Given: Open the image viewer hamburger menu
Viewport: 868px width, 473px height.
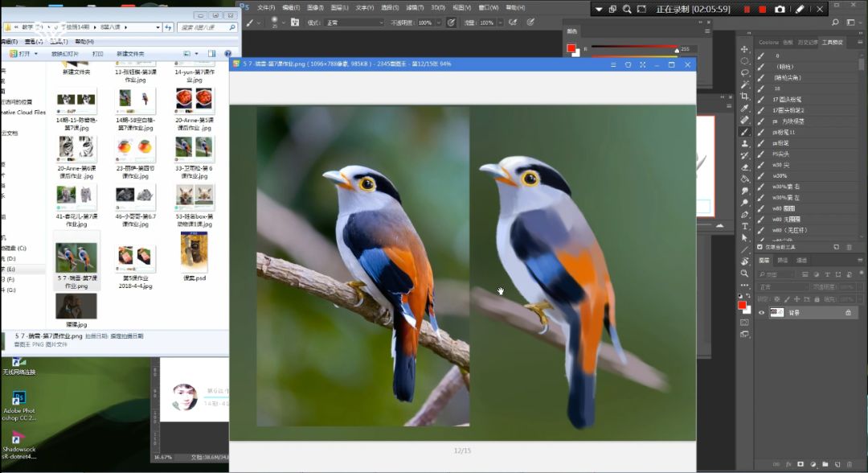Looking at the screenshot, I should point(612,65).
